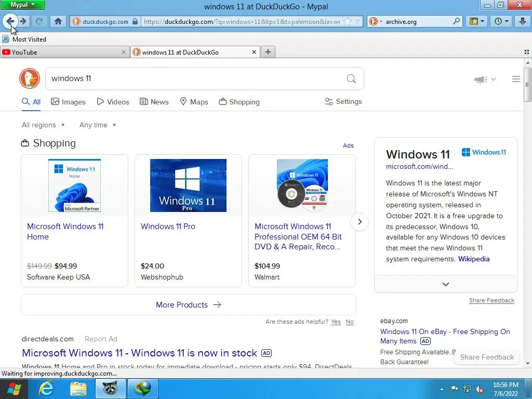The image size is (532, 399).
Task: Open the search Settings menu
Action: (343, 101)
